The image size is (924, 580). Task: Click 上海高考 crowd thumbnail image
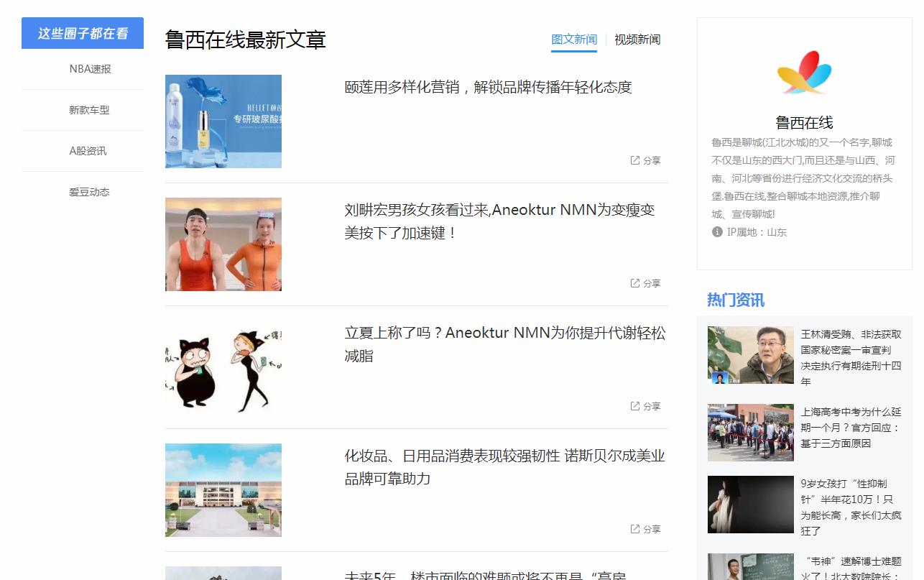(751, 433)
